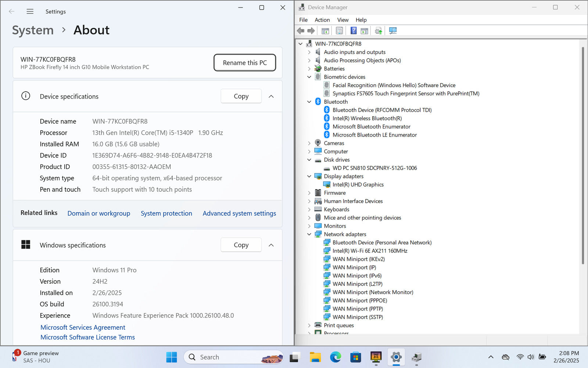588x368 pixels.
Task: Click the Update device driver toolbar icon
Action: pyautogui.click(x=378, y=31)
